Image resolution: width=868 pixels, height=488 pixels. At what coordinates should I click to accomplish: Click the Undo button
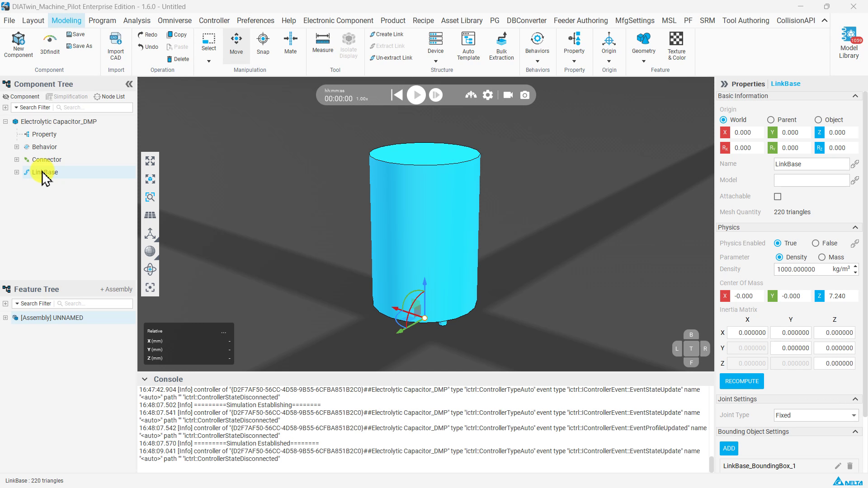coord(148,47)
